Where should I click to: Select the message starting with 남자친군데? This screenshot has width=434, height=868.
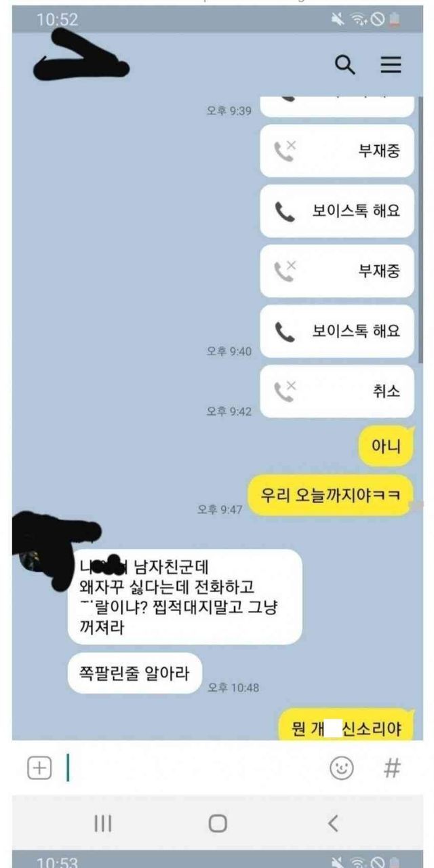(x=185, y=597)
